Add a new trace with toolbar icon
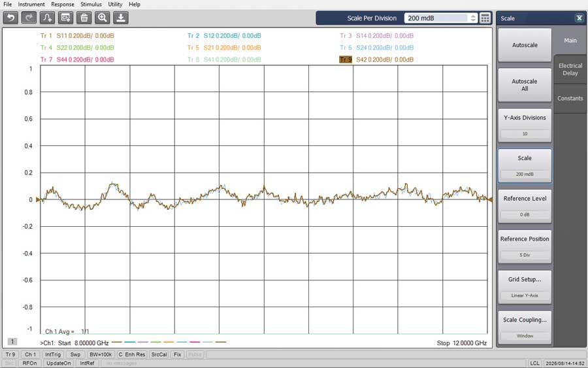This screenshot has width=588, height=368. point(47,18)
